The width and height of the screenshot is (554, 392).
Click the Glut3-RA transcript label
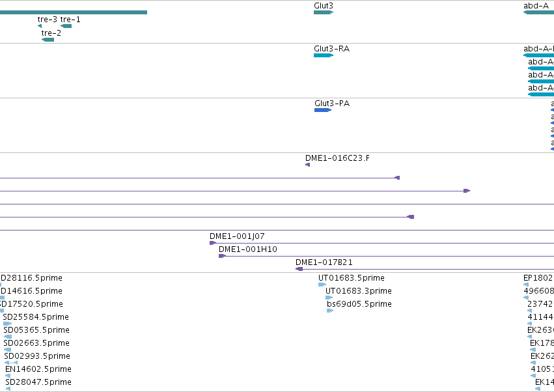pyautogui.click(x=332, y=48)
